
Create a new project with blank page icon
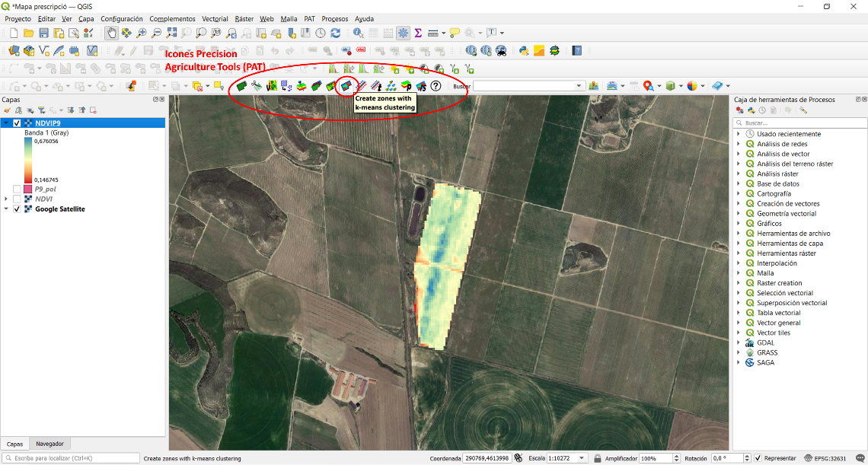coord(14,33)
